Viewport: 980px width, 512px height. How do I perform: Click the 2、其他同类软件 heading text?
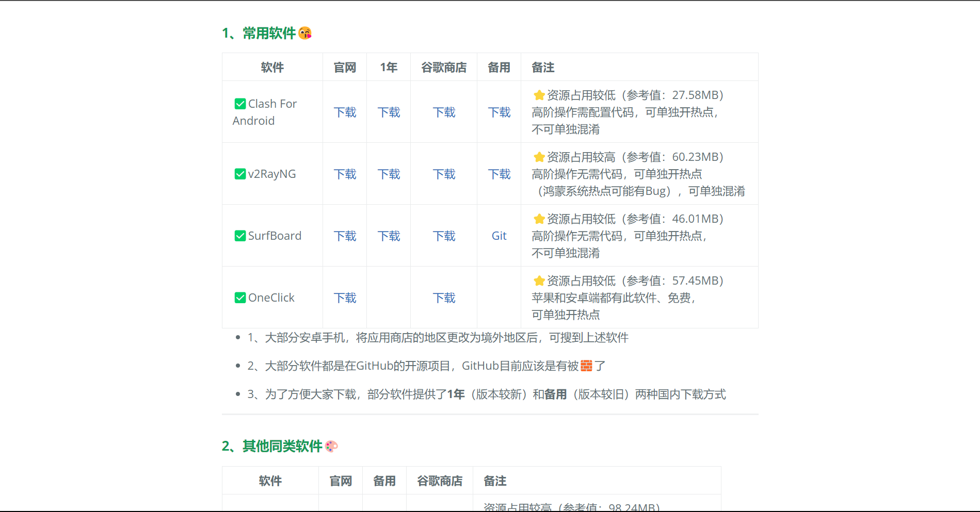(x=272, y=446)
